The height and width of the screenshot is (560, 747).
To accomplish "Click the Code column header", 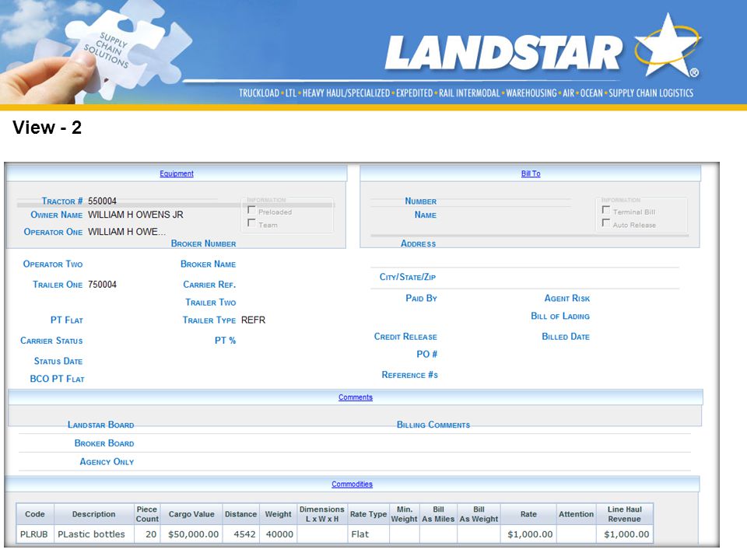I will click(x=35, y=514).
